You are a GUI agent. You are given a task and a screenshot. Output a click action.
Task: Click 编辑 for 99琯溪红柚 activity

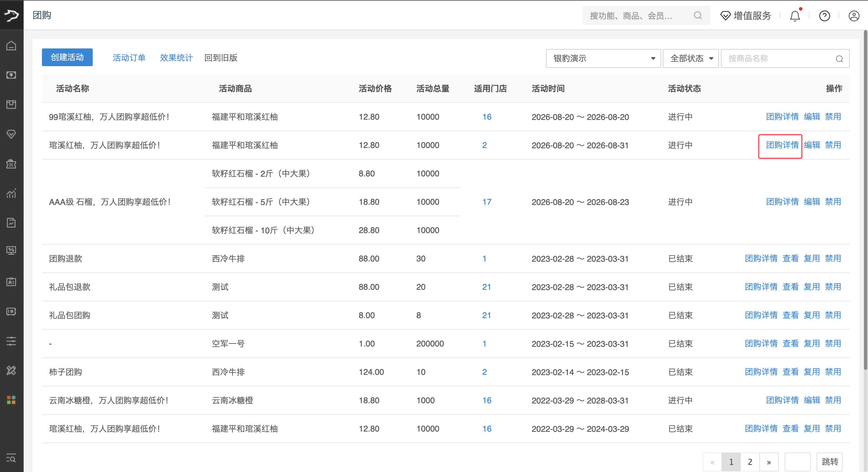pyautogui.click(x=812, y=117)
